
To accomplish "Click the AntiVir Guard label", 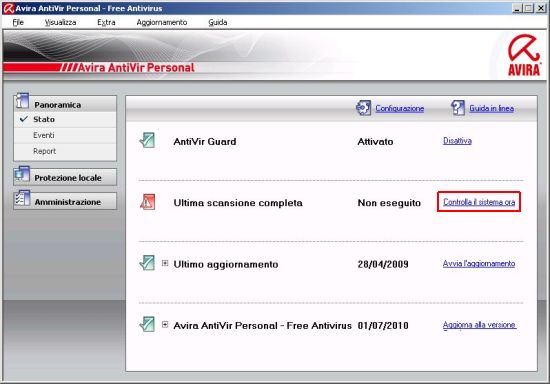I will [205, 142].
